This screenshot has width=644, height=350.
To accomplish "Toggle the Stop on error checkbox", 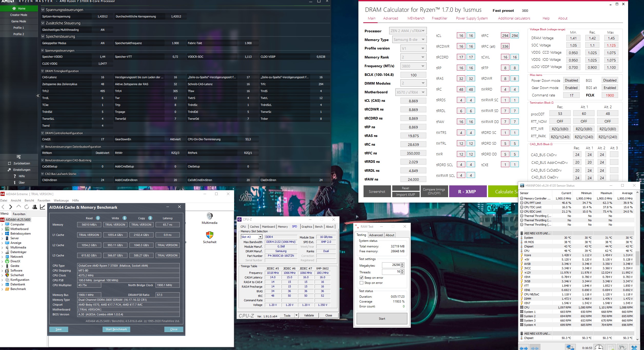I will click(x=361, y=283).
